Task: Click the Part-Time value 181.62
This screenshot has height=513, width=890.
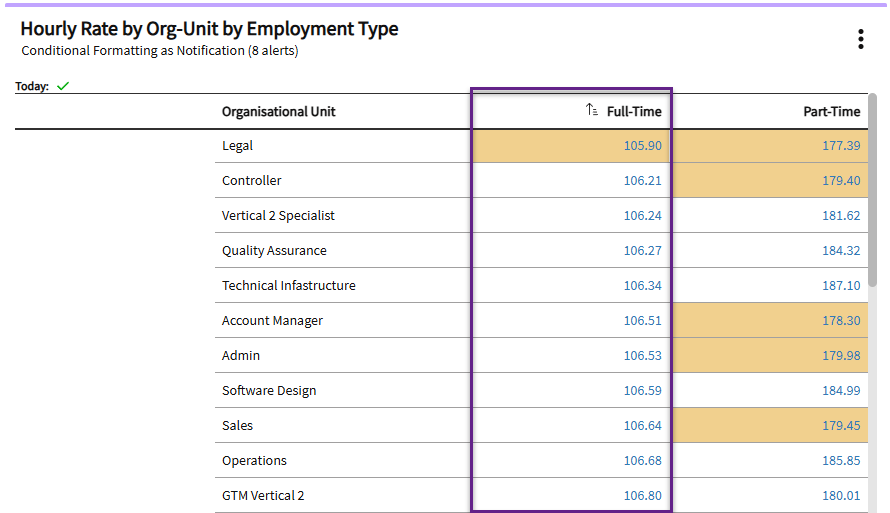Action: pyautogui.click(x=841, y=216)
